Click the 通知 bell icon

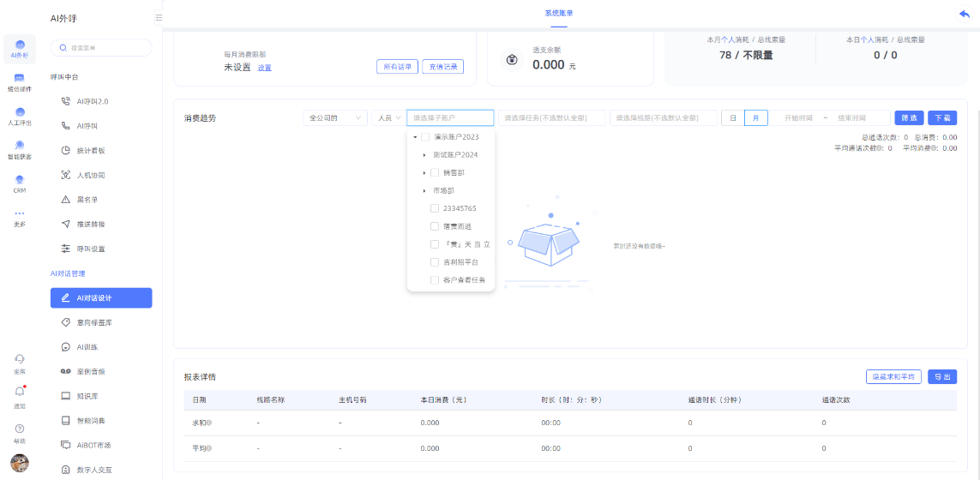pos(20,391)
